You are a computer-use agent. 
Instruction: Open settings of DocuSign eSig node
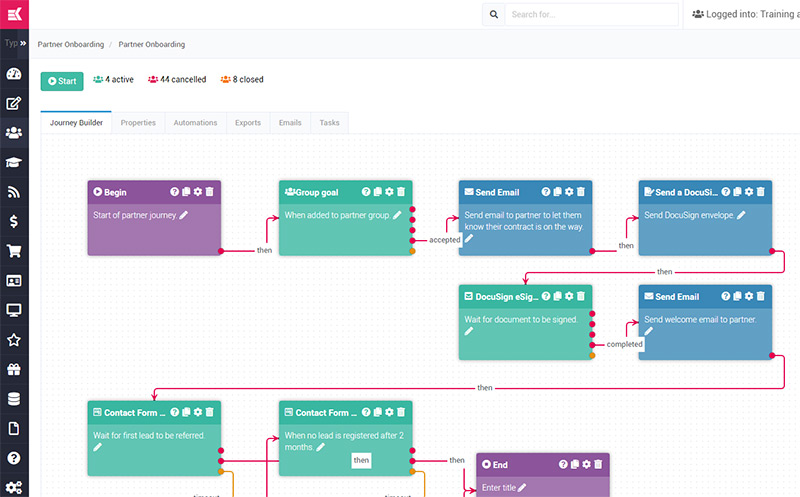click(x=569, y=296)
